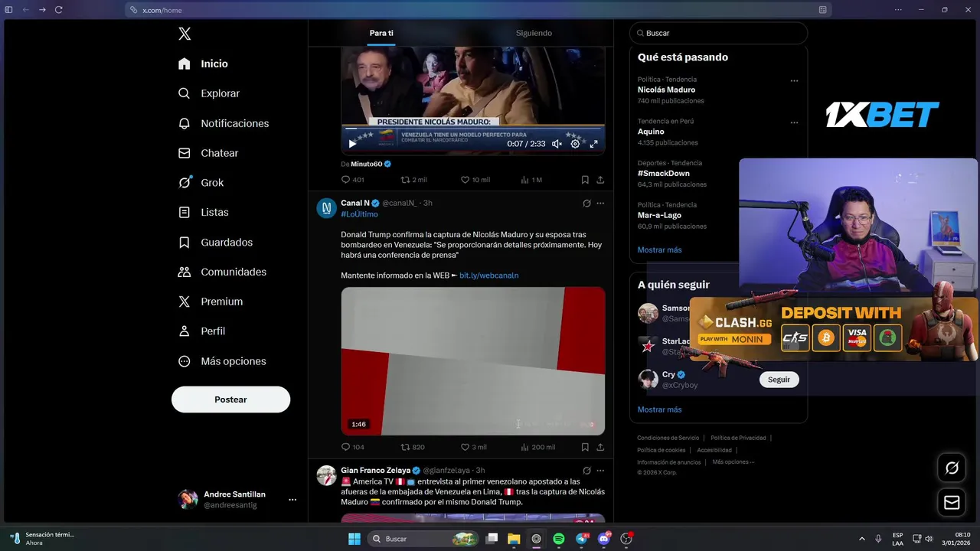The height and width of the screenshot is (551, 980).
Task: Open account menu dots beside Andree Santillan
Action: click(292, 500)
